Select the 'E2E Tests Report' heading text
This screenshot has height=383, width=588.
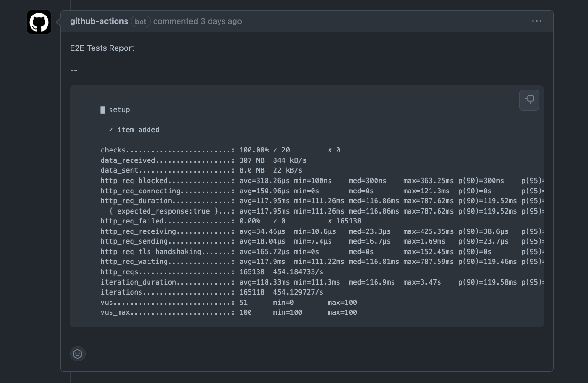tap(102, 48)
